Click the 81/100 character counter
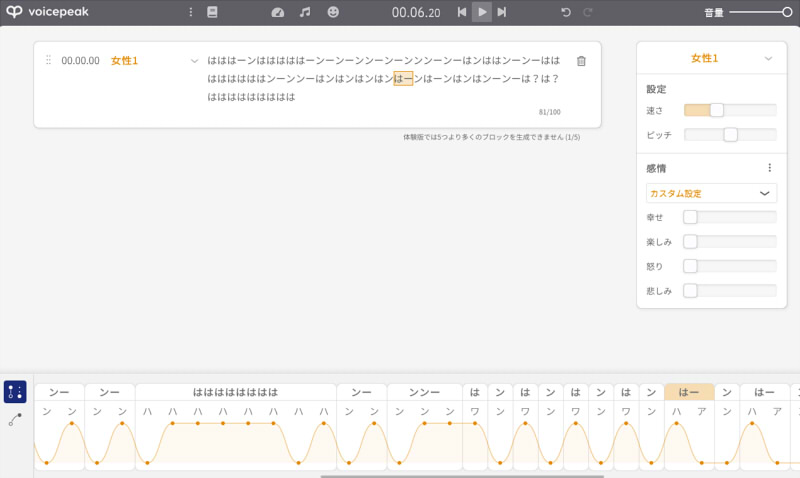This screenshot has height=478, width=800. point(549,112)
